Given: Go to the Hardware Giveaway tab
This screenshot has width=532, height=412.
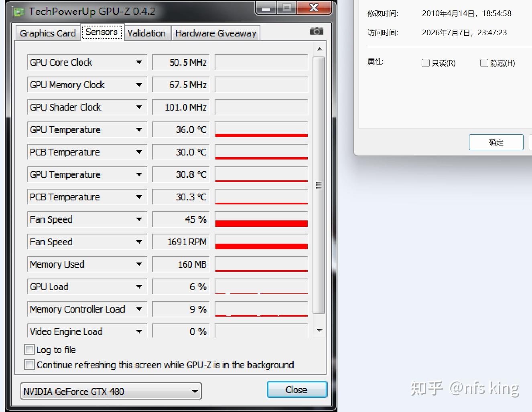Looking at the screenshot, I should tap(216, 33).
